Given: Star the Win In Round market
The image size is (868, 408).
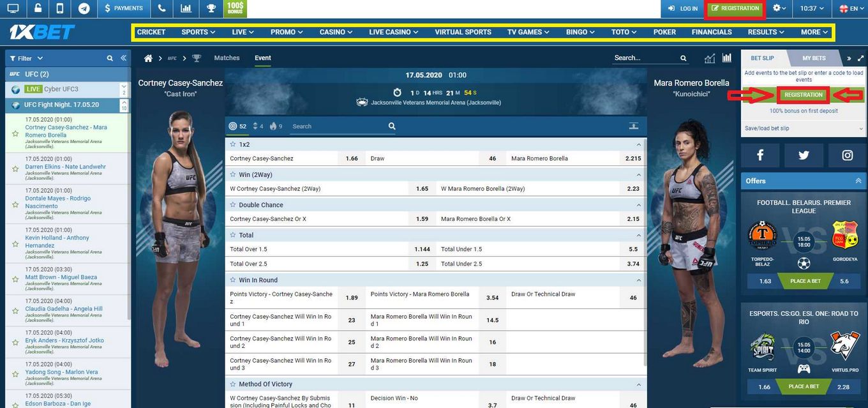Looking at the screenshot, I should (232, 280).
